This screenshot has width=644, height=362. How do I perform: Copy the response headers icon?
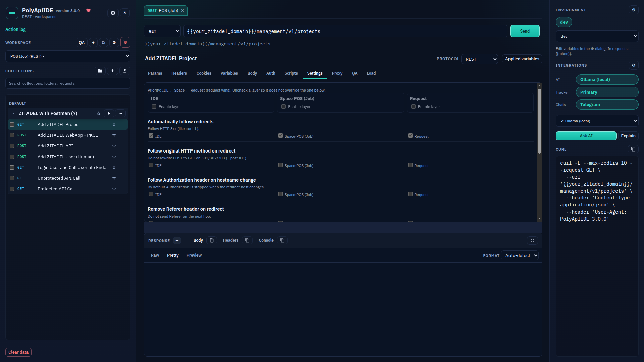[x=247, y=240]
